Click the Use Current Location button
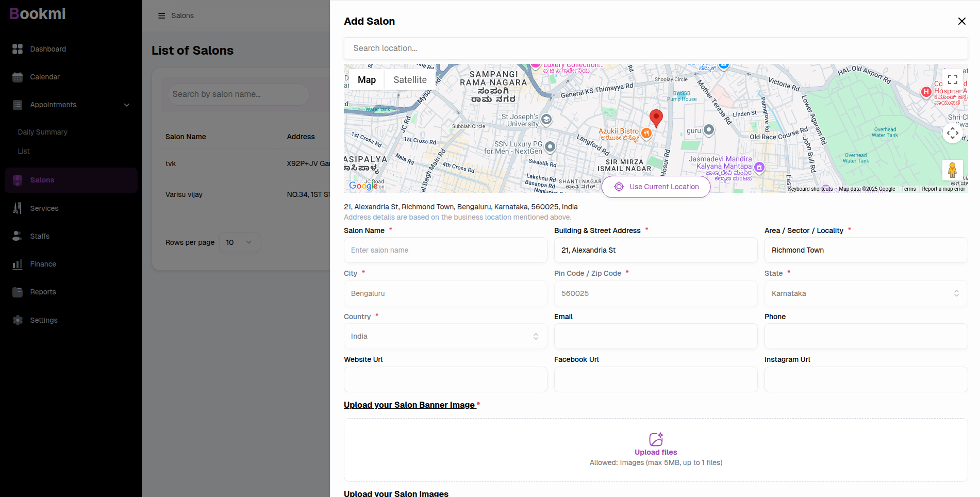The image size is (980, 497). pyautogui.click(x=656, y=187)
